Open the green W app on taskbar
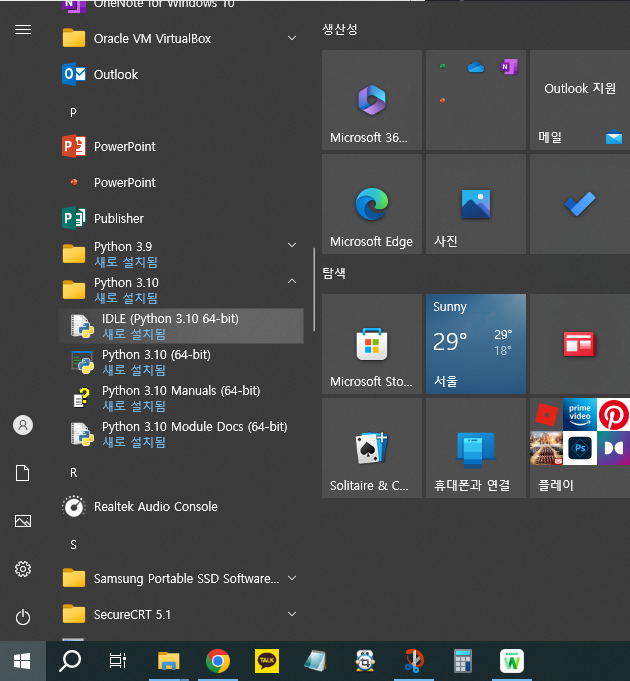The image size is (630, 681). point(512,661)
